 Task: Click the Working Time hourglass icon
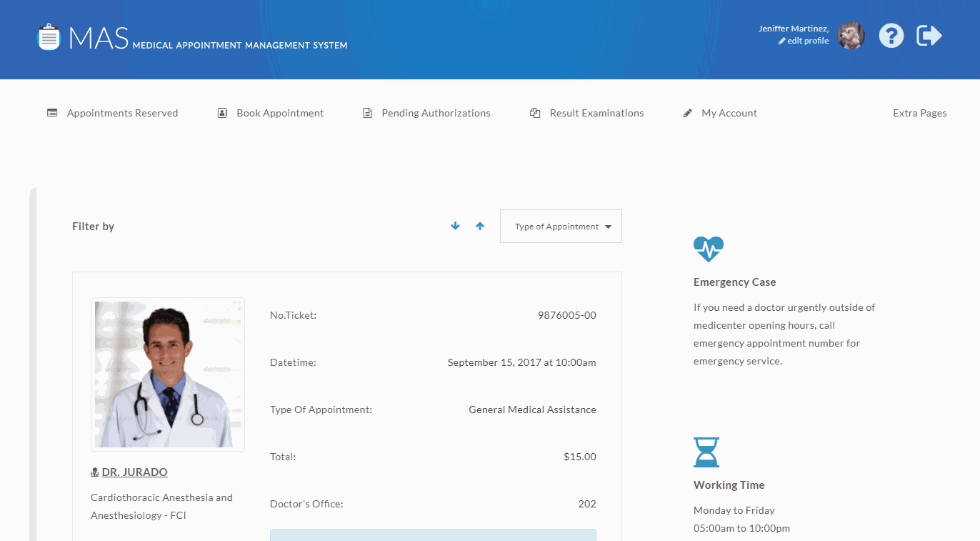[x=706, y=452]
